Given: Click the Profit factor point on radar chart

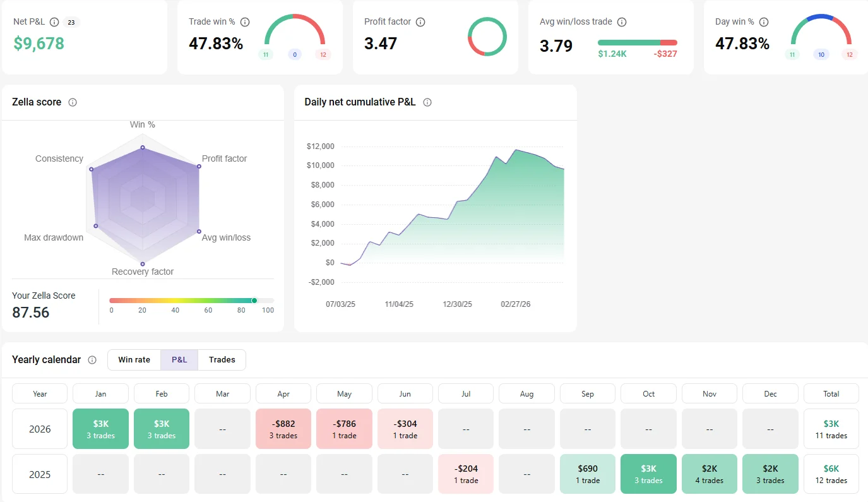Looking at the screenshot, I should point(199,167).
